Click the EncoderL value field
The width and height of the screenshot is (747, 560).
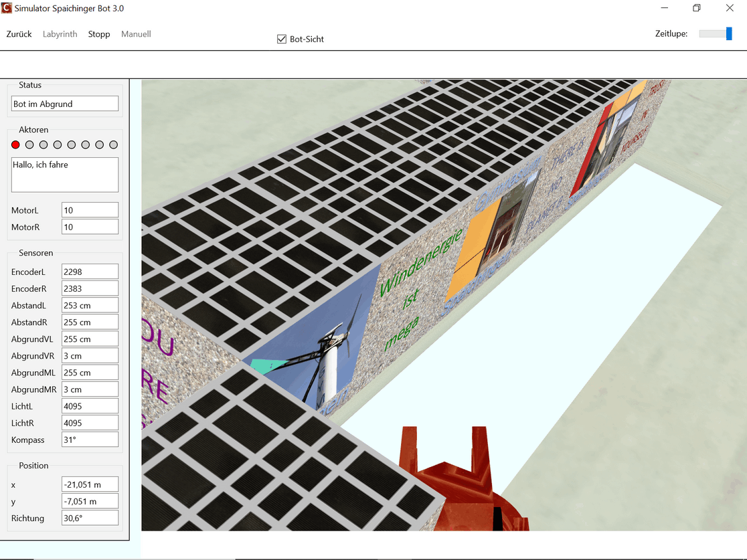click(90, 272)
